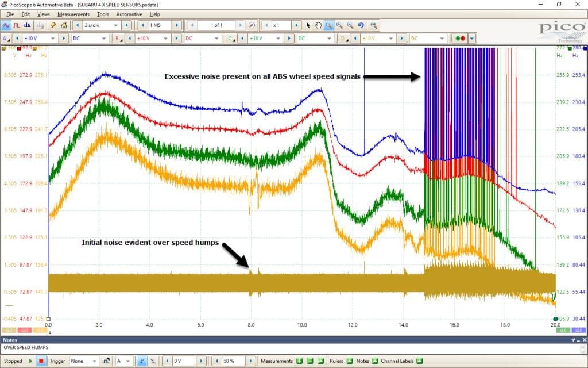Click the auto setup lightning icon
Viewport: 588px width, 368px height.
click(x=53, y=25)
